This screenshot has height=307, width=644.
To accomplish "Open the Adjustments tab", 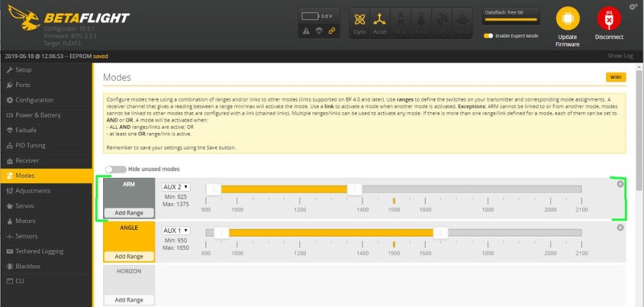I will (x=46, y=191).
